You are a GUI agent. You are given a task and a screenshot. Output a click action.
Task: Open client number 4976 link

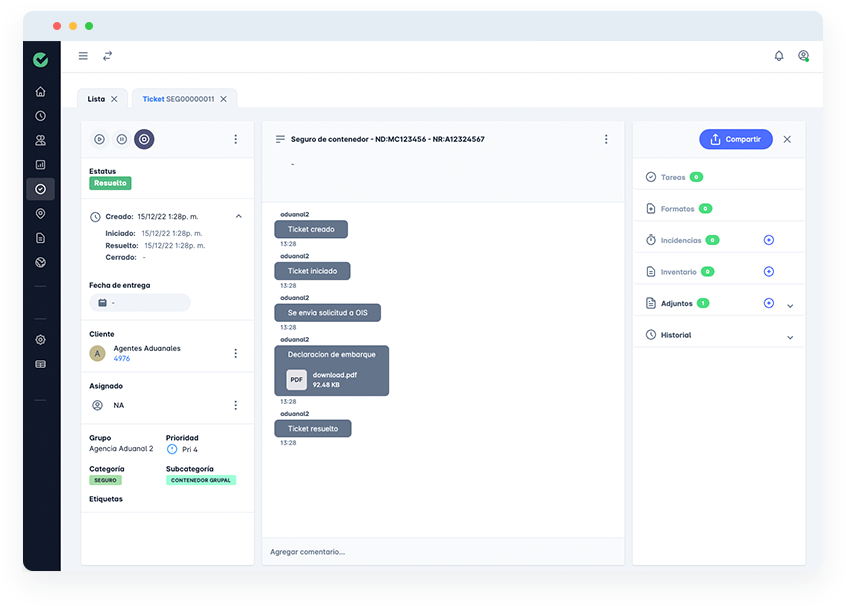(x=122, y=358)
